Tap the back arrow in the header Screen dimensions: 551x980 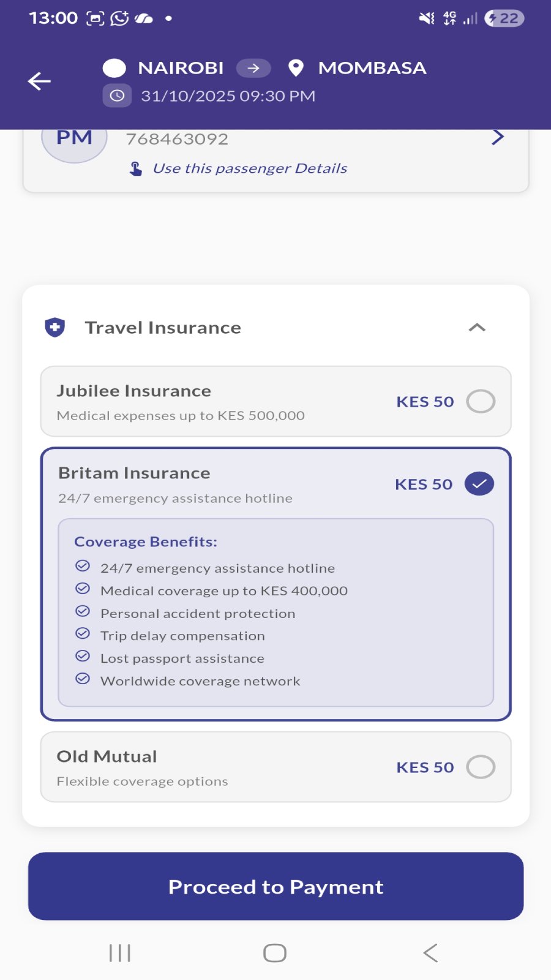pyautogui.click(x=39, y=81)
